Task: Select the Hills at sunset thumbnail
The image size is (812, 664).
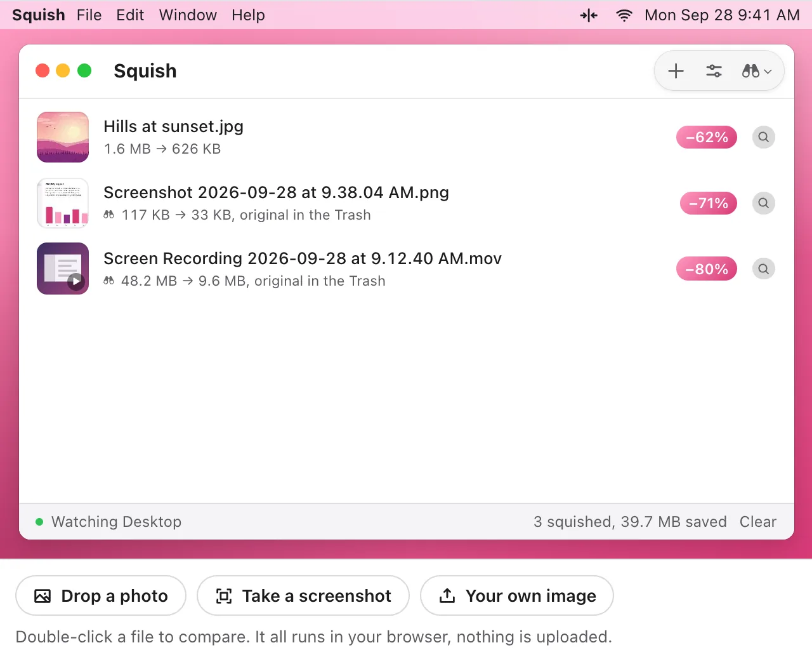Action: (63, 137)
